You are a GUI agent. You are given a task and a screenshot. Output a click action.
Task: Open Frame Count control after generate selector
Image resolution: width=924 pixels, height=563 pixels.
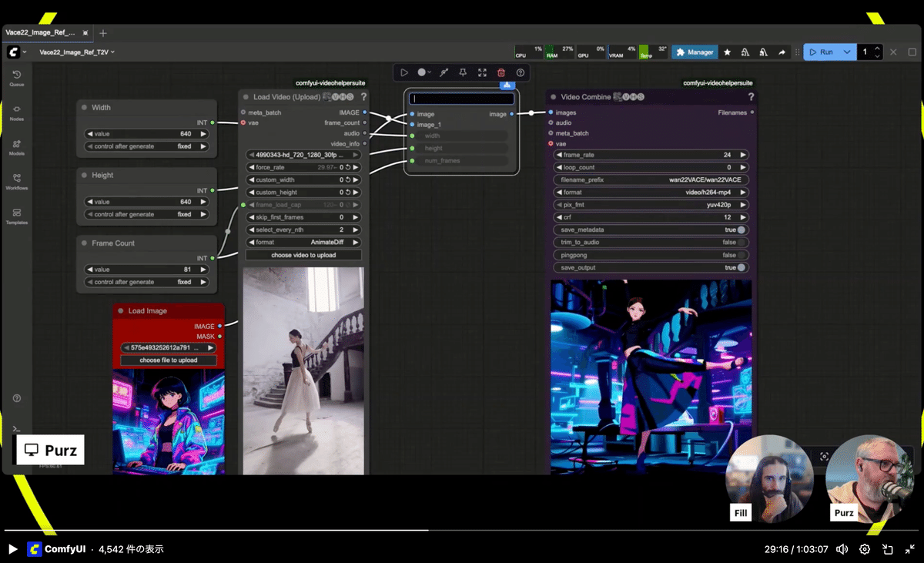(x=146, y=282)
